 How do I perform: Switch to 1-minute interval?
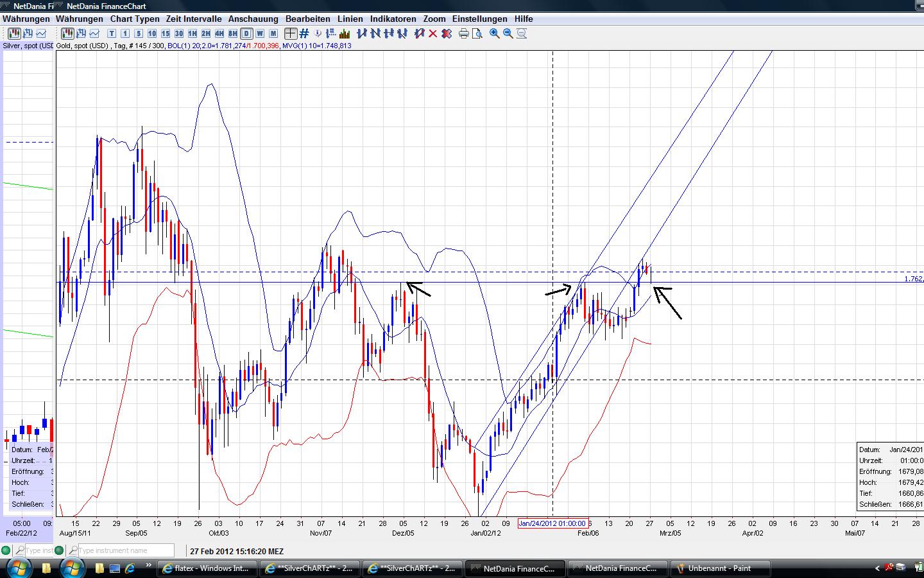(125, 33)
